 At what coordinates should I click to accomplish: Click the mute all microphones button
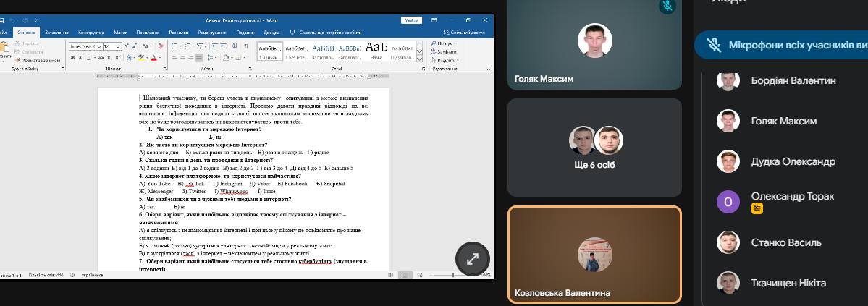[782, 45]
